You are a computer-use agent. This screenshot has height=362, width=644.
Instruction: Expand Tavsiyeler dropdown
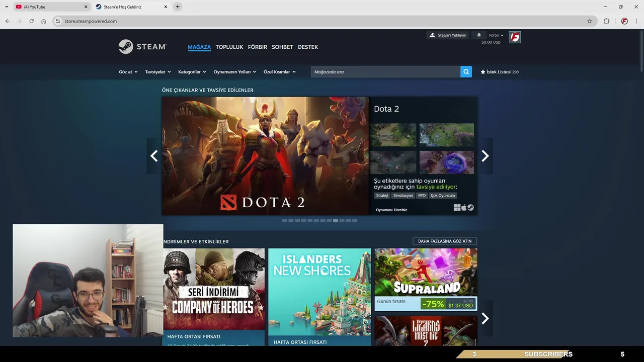pyautogui.click(x=158, y=72)
